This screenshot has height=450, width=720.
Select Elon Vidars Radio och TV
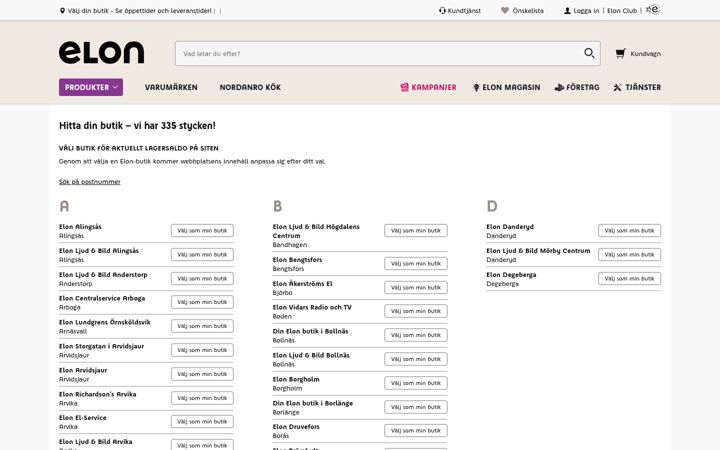416,311
